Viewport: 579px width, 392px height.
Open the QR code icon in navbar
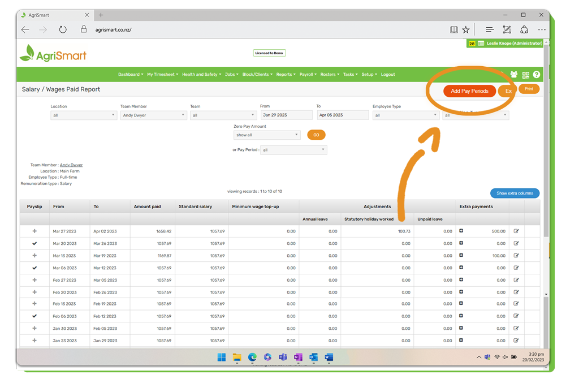(526, 75)
